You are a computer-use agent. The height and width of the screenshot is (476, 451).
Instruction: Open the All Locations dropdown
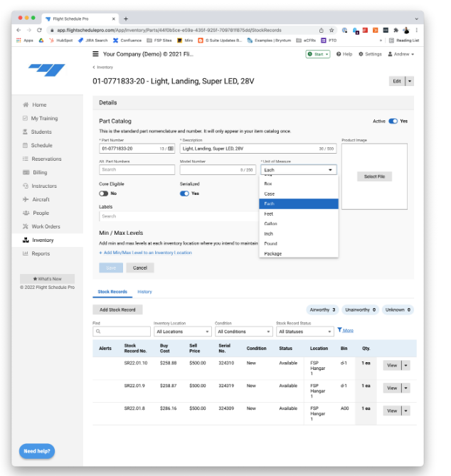click(x=182, y=332)
